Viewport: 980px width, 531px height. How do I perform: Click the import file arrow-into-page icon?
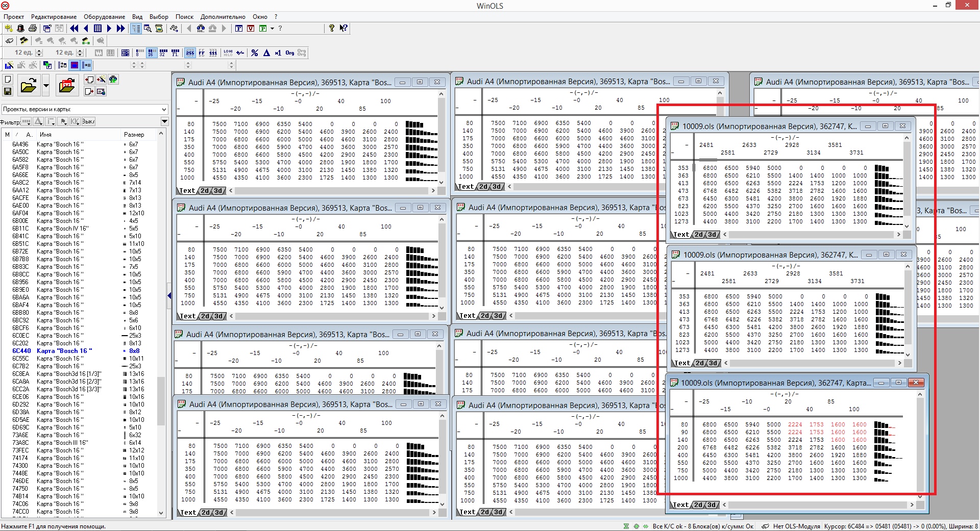pos(89,80)
